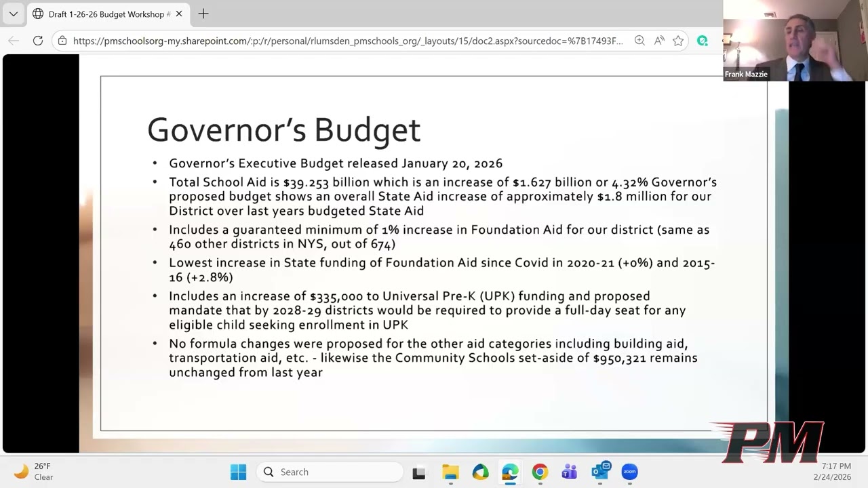Image resolution: width=868 pixels, height=488 pixels.
Task: Activate the Read aloud icon
Action: [659, 41]
